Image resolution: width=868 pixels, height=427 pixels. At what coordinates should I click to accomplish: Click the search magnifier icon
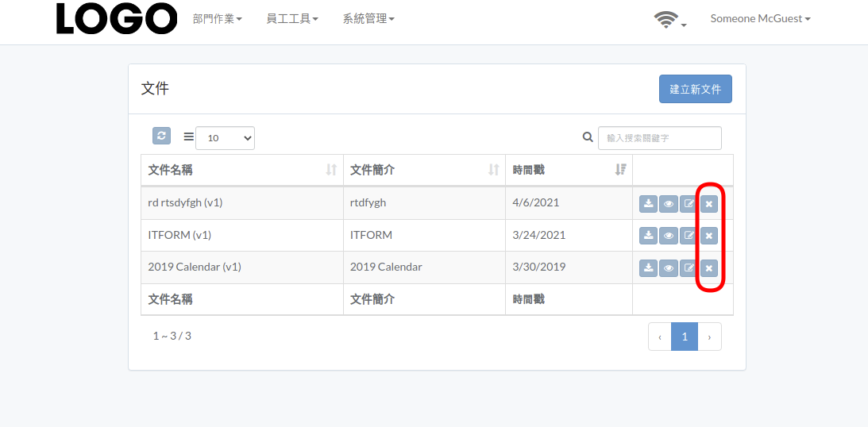tap(588, 137)
